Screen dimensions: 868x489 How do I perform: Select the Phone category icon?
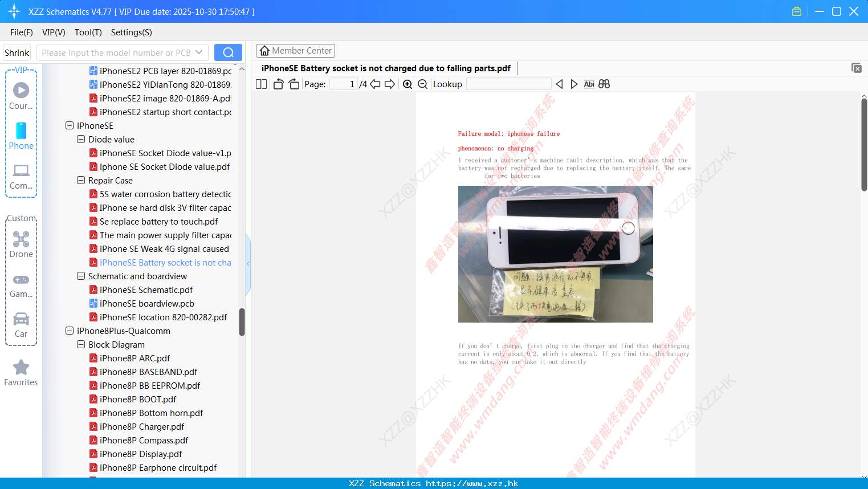tap(21, 136)
